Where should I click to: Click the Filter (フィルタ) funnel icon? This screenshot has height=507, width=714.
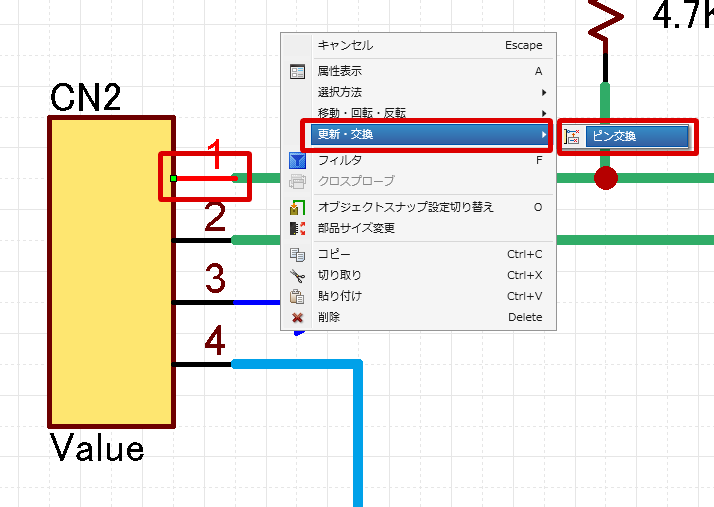(297, 160)
